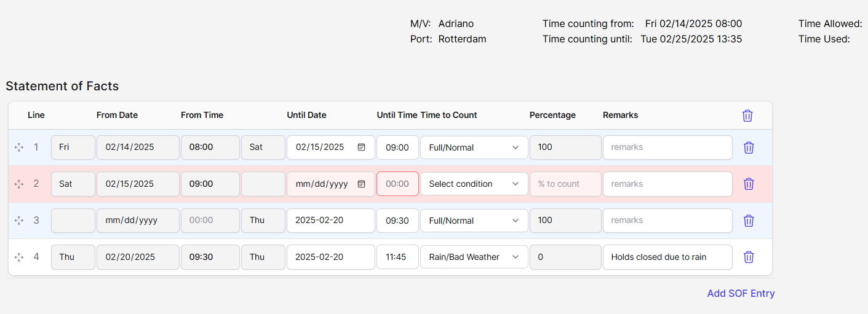Viewport: 868px width, 314px height.
Task: Click line 1 Until Date field 02/15/2025
Action: pos(330,147)
